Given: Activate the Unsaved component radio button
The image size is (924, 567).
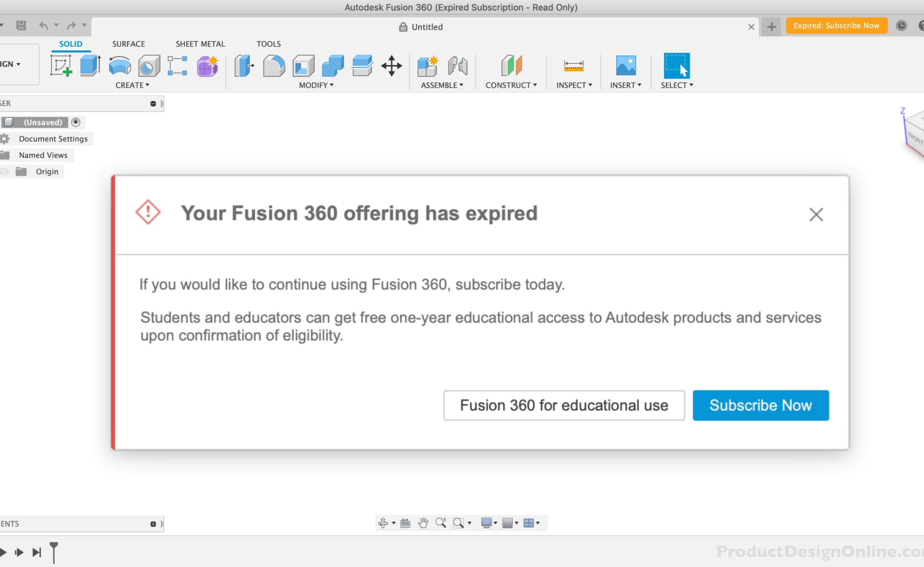Looking at the screenshot, I should point(76,122).
